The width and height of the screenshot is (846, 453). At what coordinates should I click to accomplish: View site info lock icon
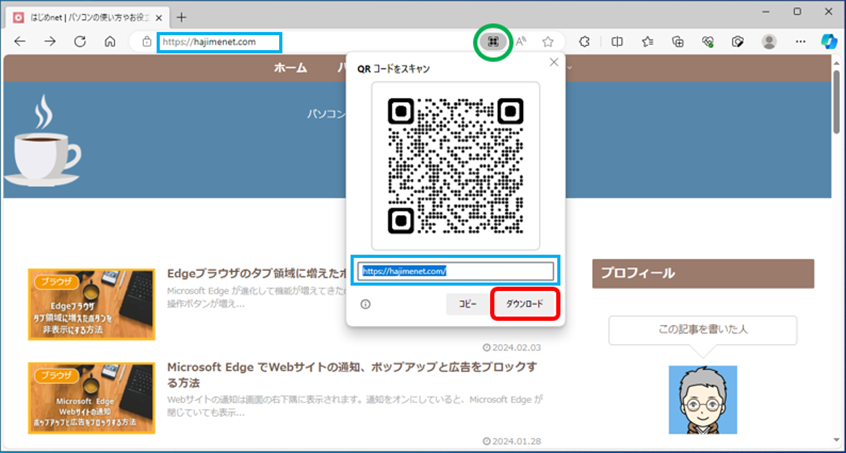tap(146, 42)
